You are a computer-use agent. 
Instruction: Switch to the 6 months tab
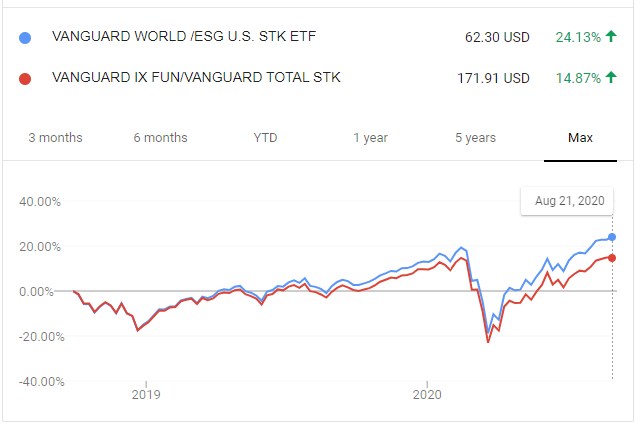(160, 137)
